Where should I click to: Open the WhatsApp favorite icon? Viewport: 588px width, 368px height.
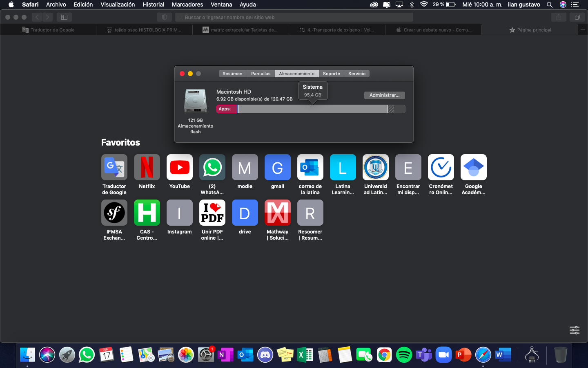point(212,167)
